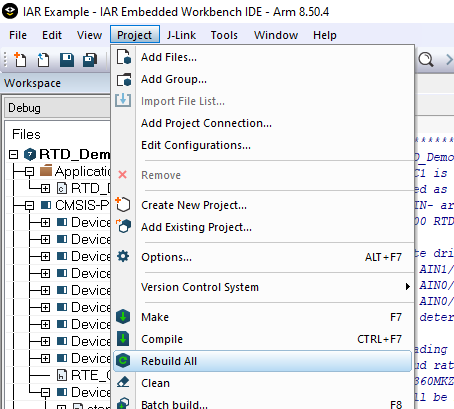Click the Add Existing Project icon
The image size is (454, 409).
click(123, 226)
